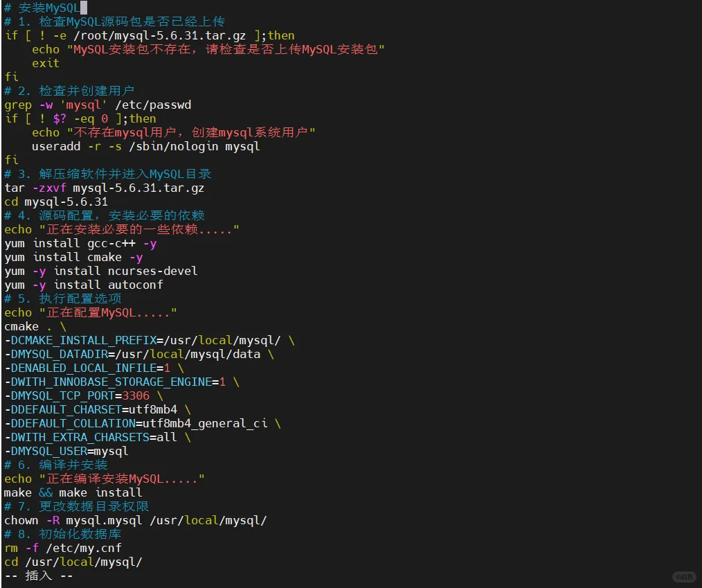
Task: Click the line 'chown -R mysql.mysql /usr/local/mysql/'
Action: click(x=136, y=521)
